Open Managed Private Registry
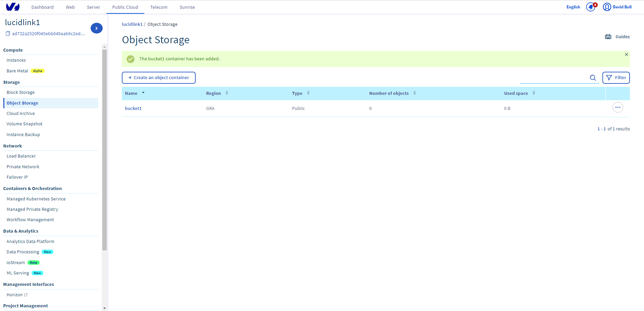Viewport: 644px width, 311px height. 32,209
